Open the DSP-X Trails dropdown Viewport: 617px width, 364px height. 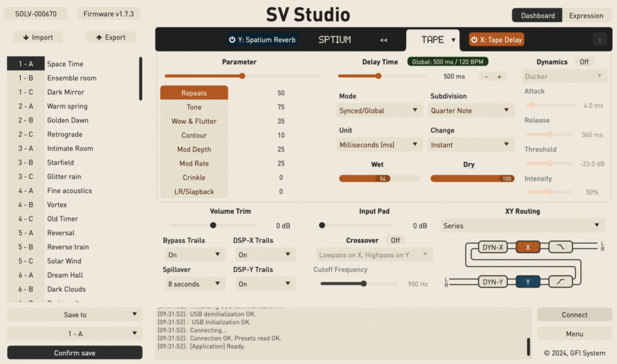(x=265, y=255)
